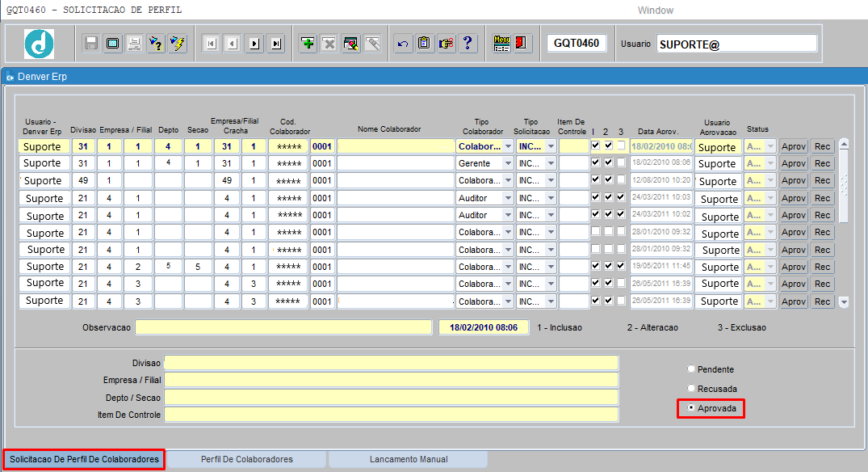868x472 pixels.
Task: Go to first record arrow icon
Action: (x=211, y=44)
